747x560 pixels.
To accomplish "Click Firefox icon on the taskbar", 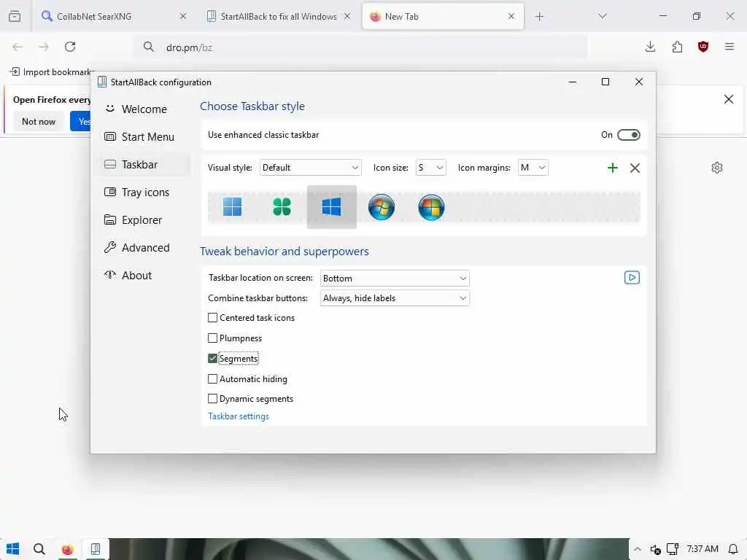I will [67, 549].
